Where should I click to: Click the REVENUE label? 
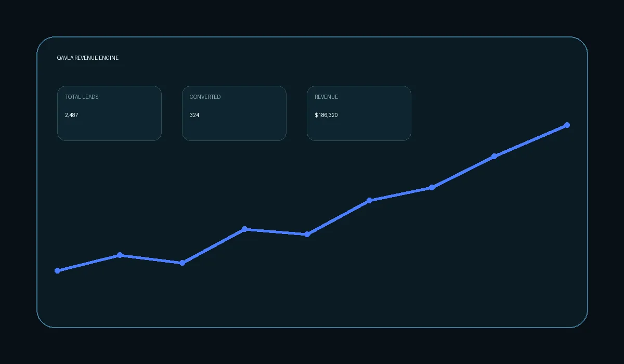click(326, 97)
